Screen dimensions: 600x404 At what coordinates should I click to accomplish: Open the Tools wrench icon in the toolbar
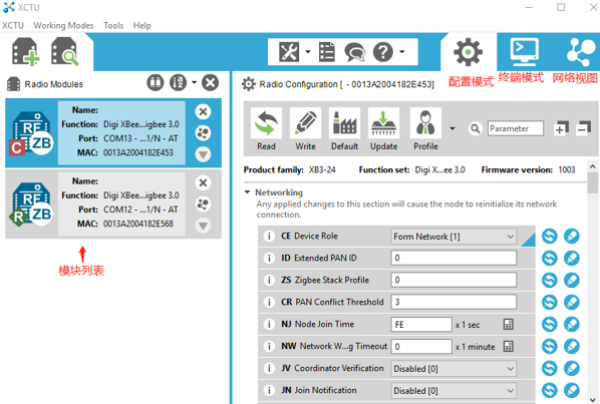coord(289,52)
